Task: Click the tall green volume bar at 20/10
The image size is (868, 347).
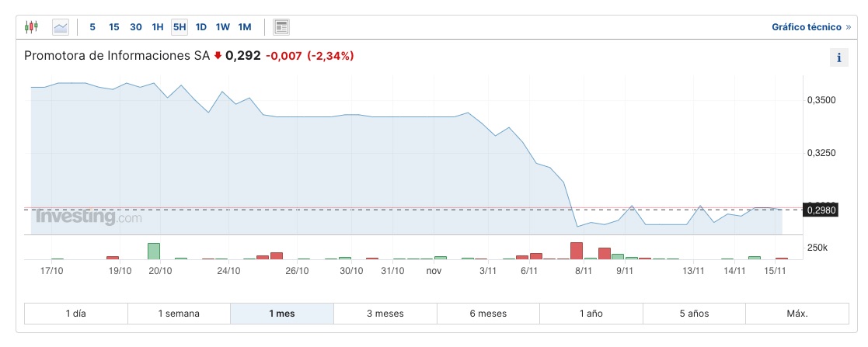Action: pos(154,251)
